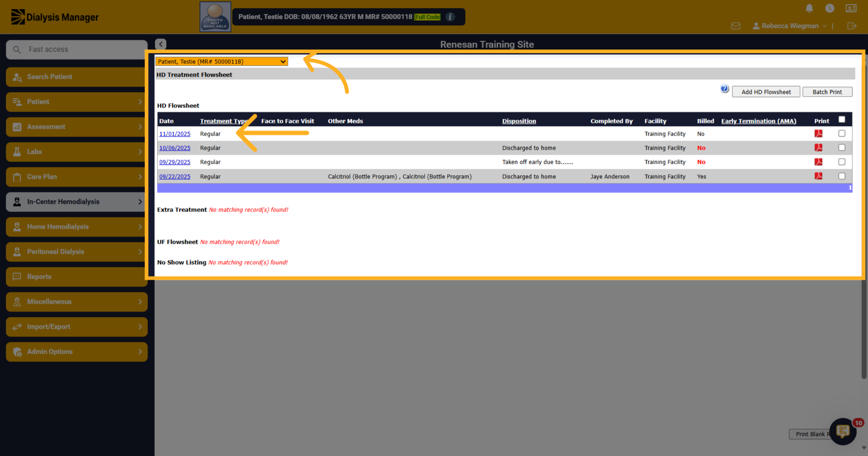Click the Batch Print button
868x456 pixels.
(827, 92)
